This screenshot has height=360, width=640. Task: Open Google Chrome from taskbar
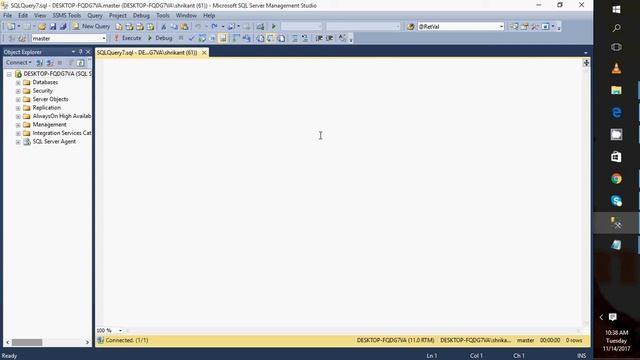(x=616, y=179)
